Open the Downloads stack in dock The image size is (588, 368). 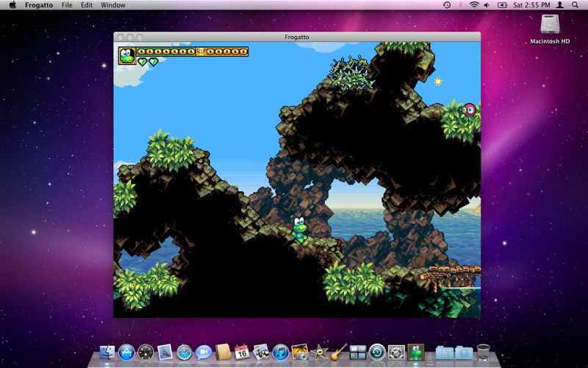click(464, 353)
